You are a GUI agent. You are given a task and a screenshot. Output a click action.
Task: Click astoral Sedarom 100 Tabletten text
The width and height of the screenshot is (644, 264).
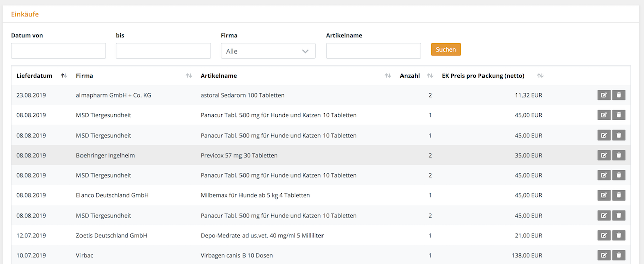point(243,95)
